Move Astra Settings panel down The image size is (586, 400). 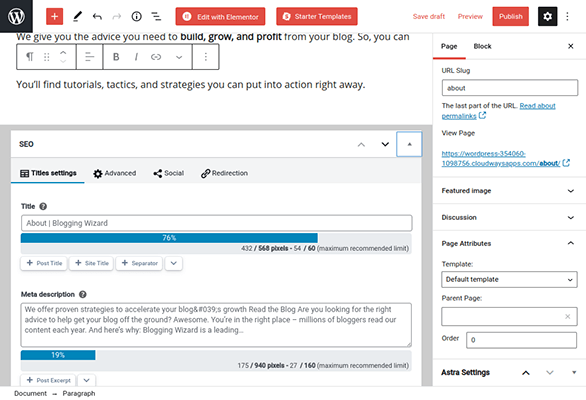549,372
